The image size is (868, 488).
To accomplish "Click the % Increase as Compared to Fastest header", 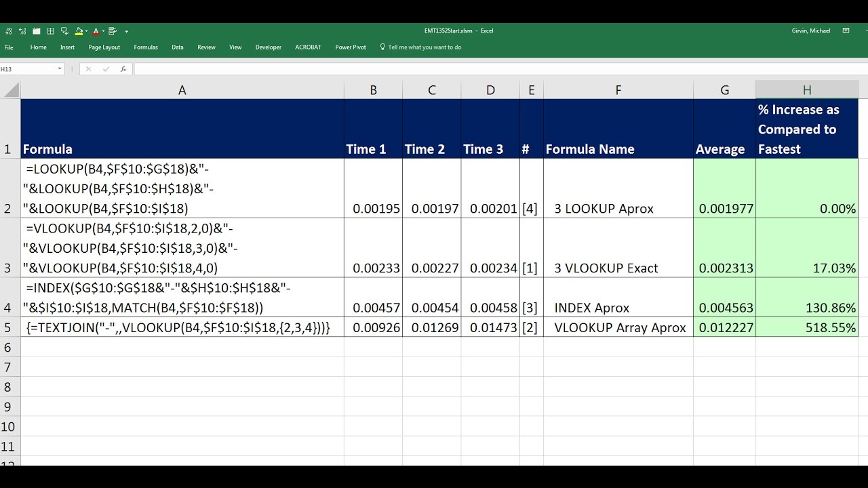I will (x=807, y=129).
